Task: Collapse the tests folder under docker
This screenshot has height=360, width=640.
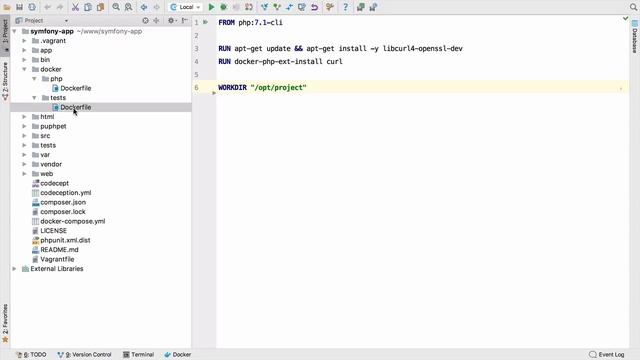Action: [35, 98]
